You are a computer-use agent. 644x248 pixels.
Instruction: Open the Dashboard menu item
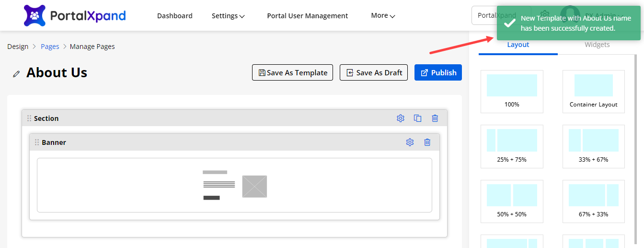pos(175,16)
